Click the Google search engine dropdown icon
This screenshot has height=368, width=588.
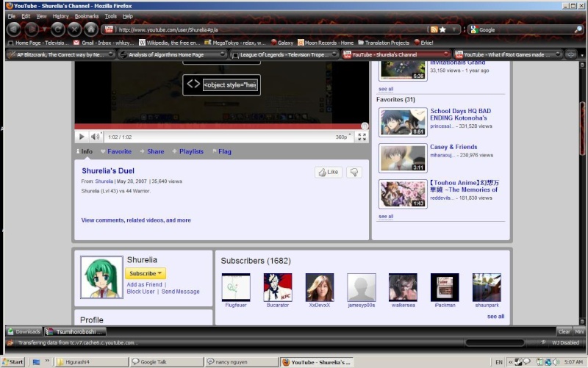coord(474,29)
